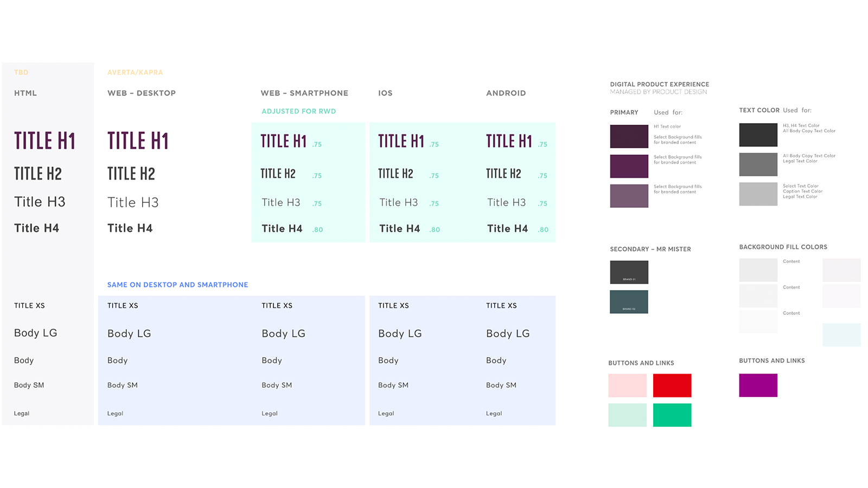Click the dark charcoal Text Color swatch
The image size is (868, 488).
pyautogui.click(x=758, y=135)
